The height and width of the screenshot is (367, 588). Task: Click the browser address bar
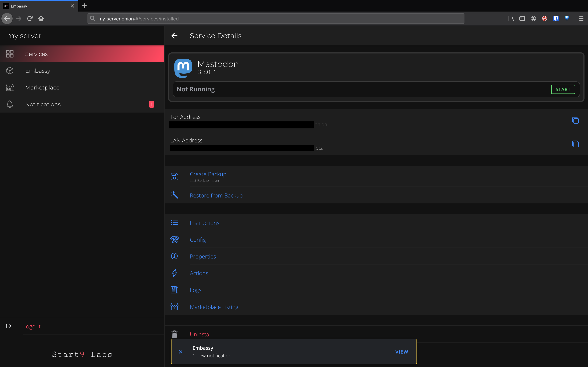(x=276, y=19)
